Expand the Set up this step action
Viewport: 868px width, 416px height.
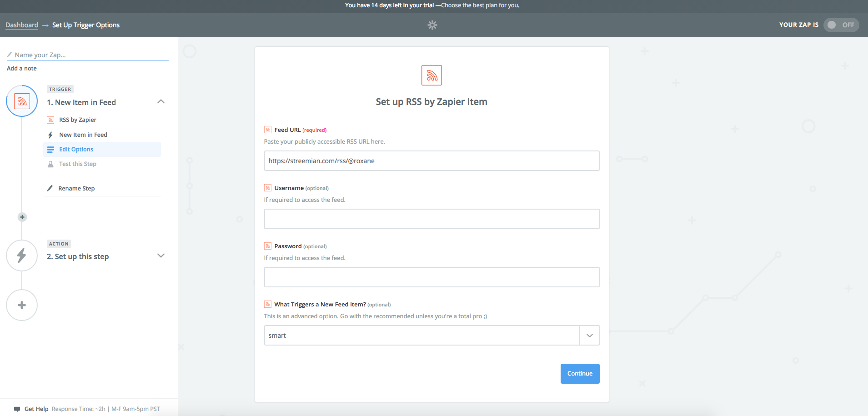click(x=161, y=256)
